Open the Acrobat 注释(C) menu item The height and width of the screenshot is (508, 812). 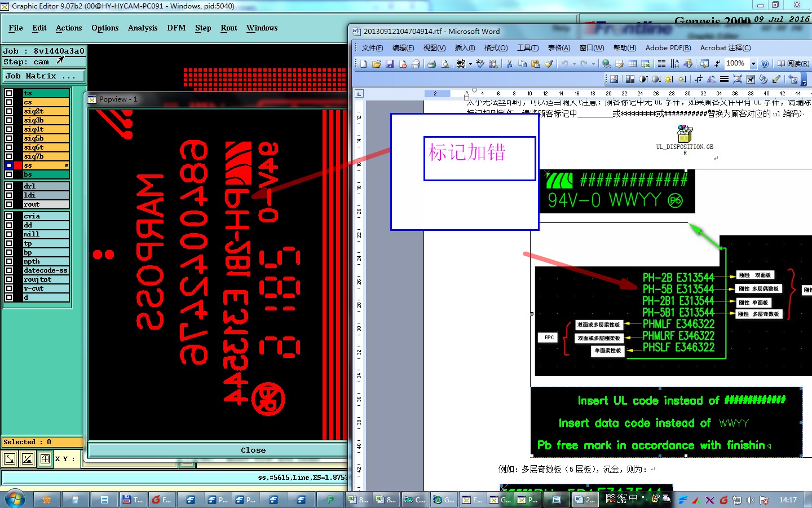[725, 48]
